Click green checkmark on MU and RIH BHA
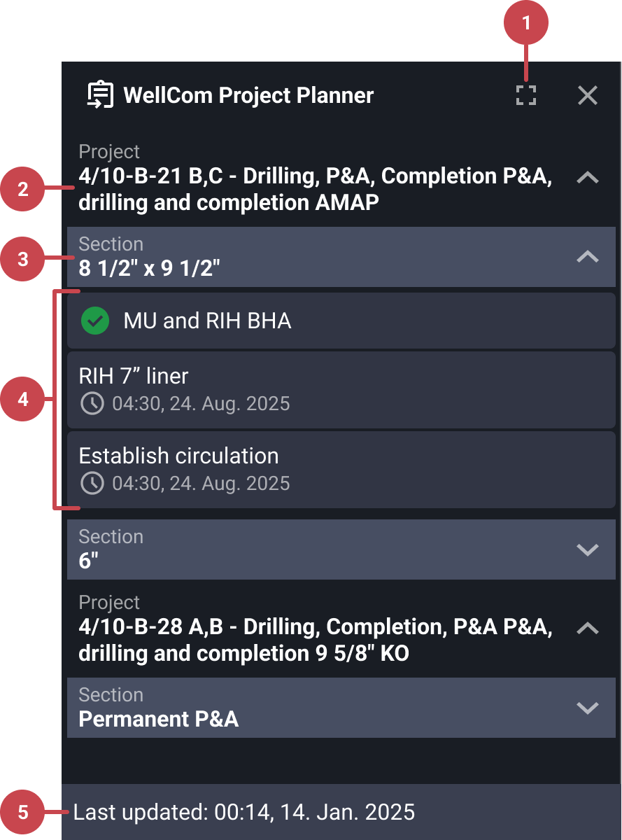 [x=95, y=321]
